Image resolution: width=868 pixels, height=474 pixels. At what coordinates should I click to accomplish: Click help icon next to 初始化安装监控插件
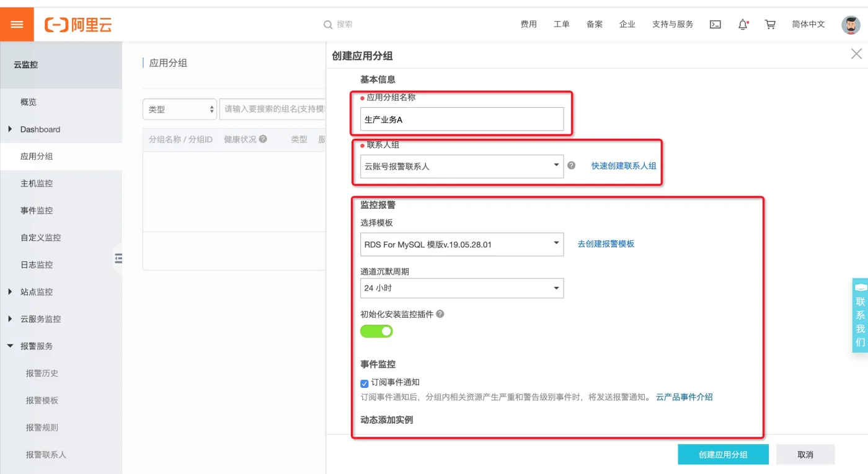coord(440,314)
